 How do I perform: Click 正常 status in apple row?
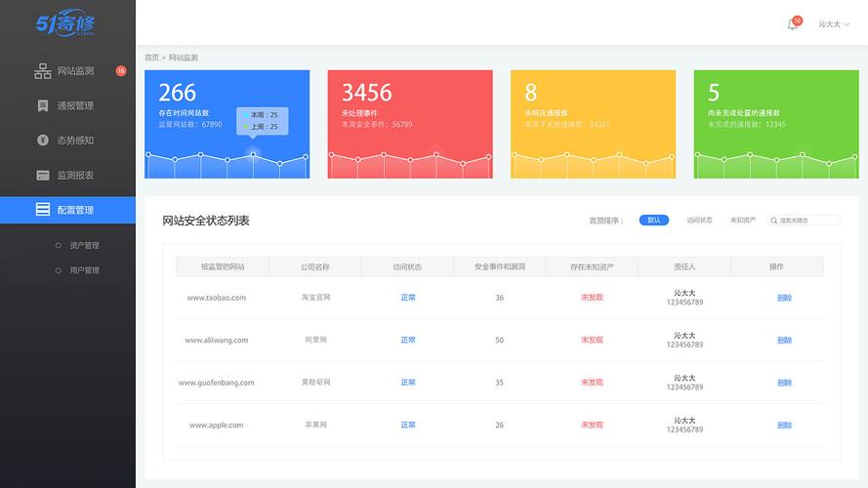click(x=408, y=425)
